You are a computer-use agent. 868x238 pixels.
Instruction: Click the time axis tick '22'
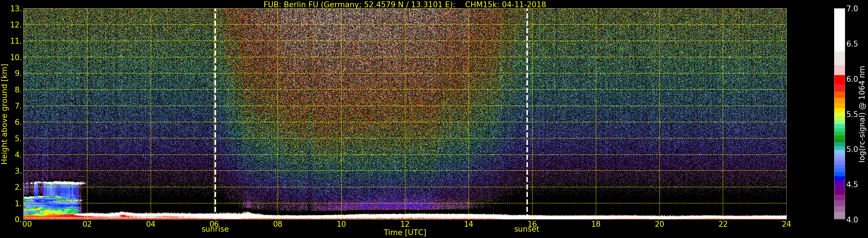723,224
